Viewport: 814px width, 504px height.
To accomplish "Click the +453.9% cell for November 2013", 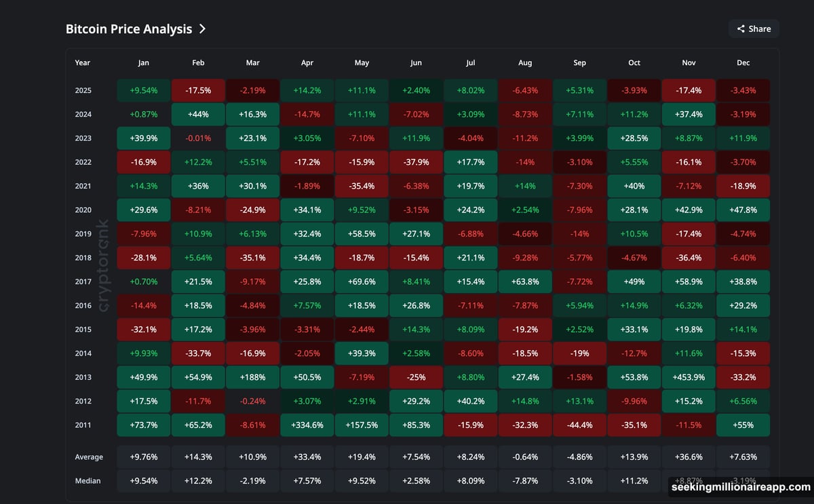I will [x=689, y=376].
